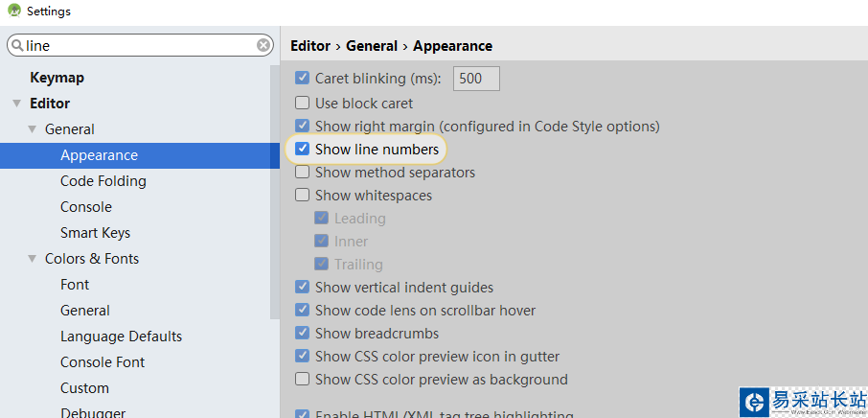
Task: Clear the search field with X icon
Action: (x=263, y=45)
